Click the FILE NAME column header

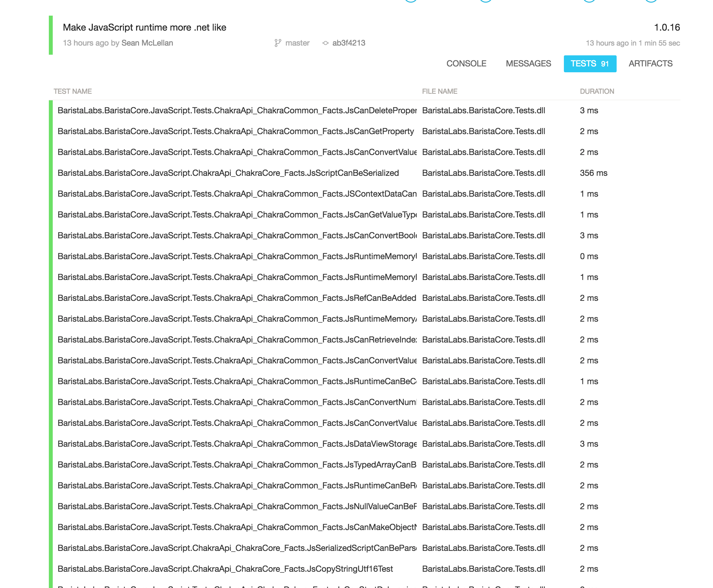(x=439, y=91)
